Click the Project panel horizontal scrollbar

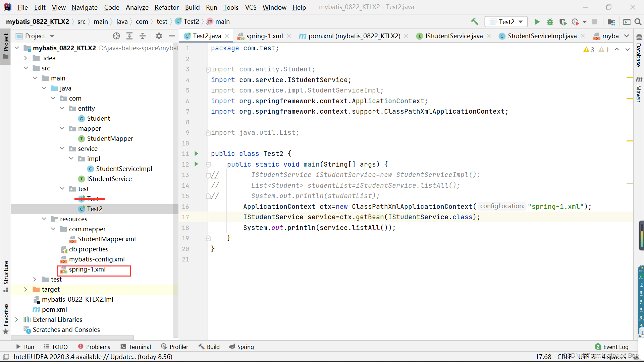coord(72,338)
